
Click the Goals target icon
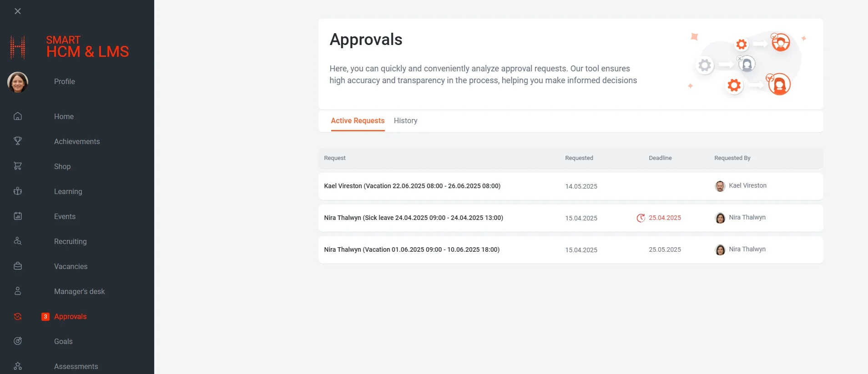18,341
